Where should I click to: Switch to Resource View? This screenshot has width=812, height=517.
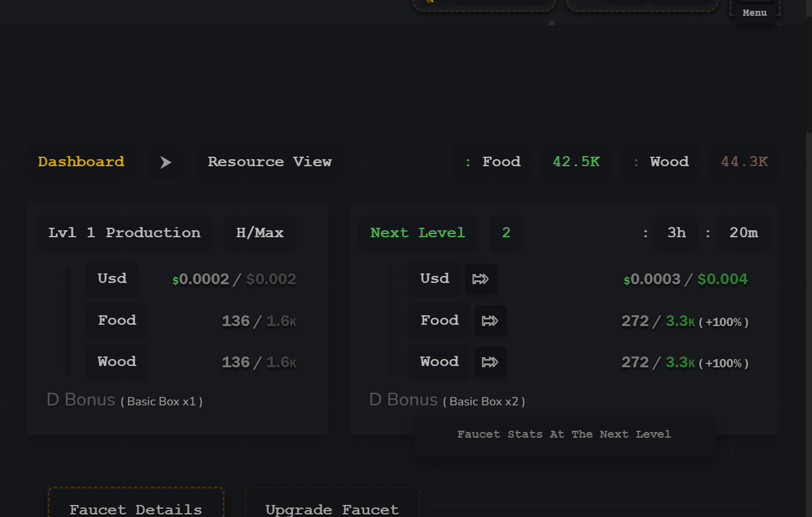[x=270, y=162]
